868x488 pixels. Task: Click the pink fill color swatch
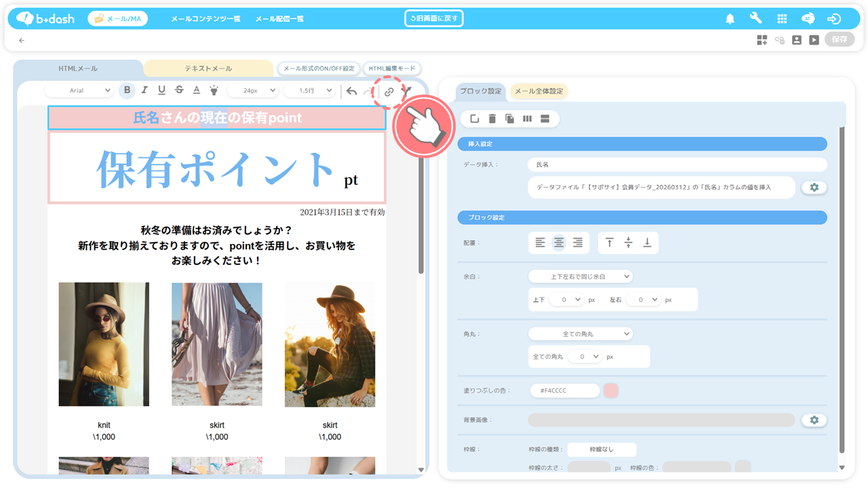pyautogui.click(x=610, y=390)
